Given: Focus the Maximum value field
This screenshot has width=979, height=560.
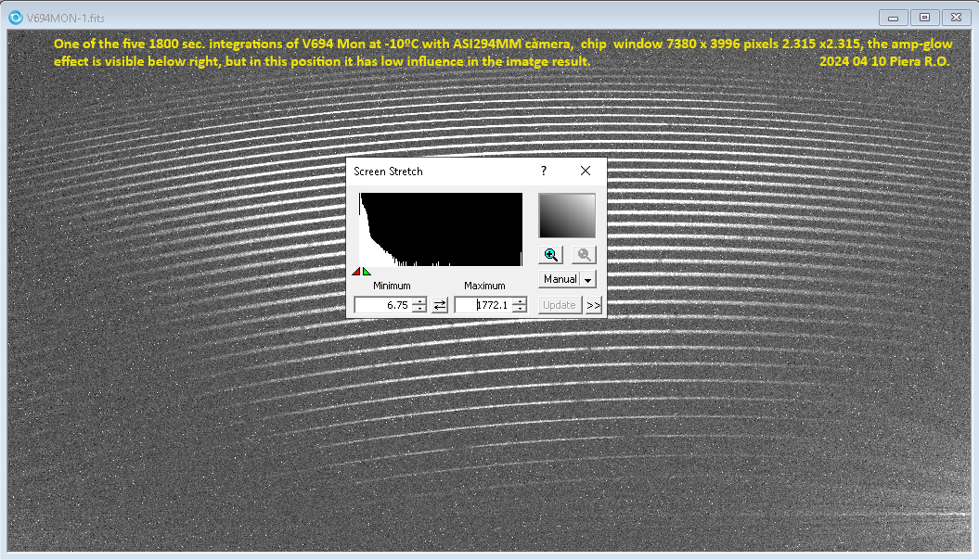Looking at the screenshot, I should click(x=483, y=305).
